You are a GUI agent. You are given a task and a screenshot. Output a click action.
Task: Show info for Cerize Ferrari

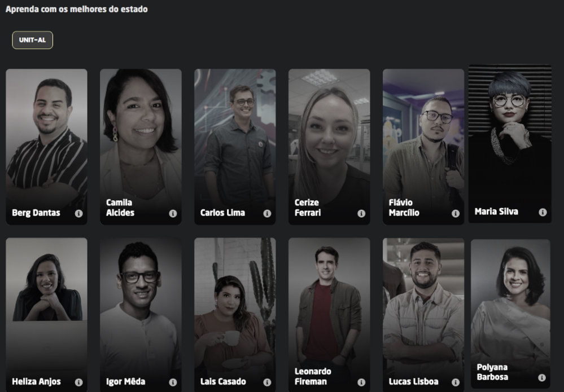(361, 213)
